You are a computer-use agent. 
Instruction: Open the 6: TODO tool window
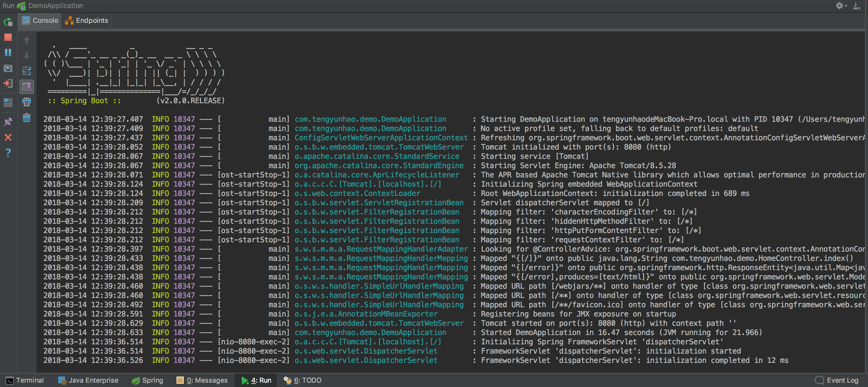(x=302, y=380)
